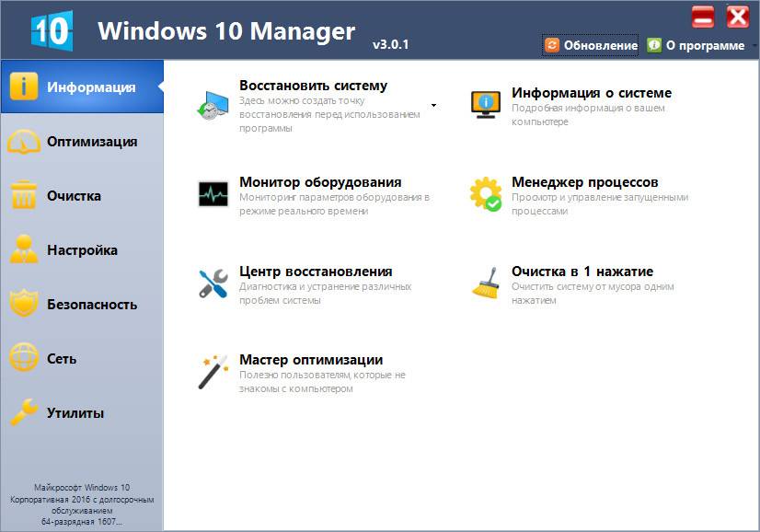Close the Windows 10 Manager window
The height and width of the screenshot is (532, 760).
[x=738, y=17]
